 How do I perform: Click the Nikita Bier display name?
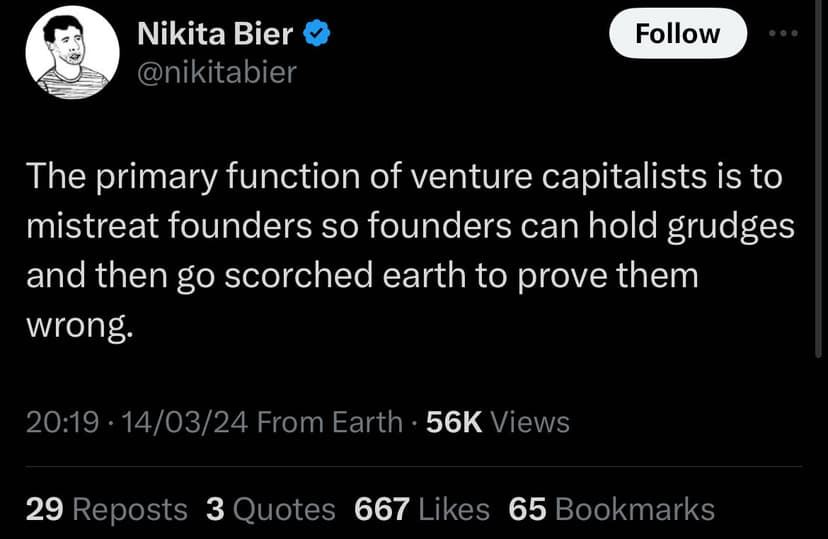click(214, 34)
